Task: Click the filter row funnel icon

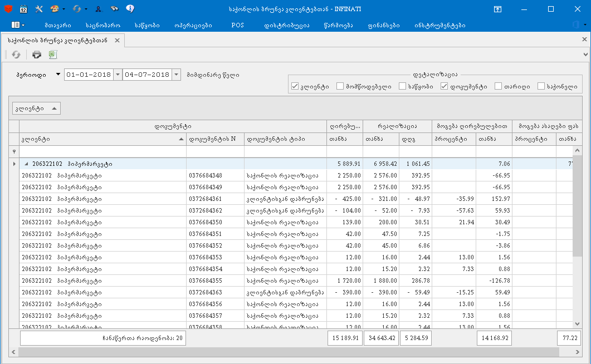Action: [14, 152]
